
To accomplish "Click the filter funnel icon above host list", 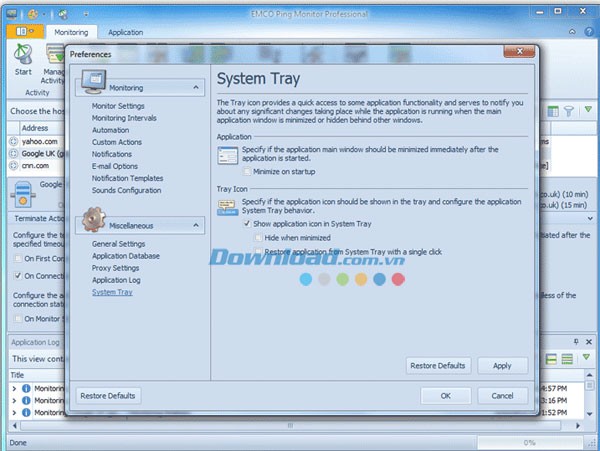I will [x=567, y=111].
